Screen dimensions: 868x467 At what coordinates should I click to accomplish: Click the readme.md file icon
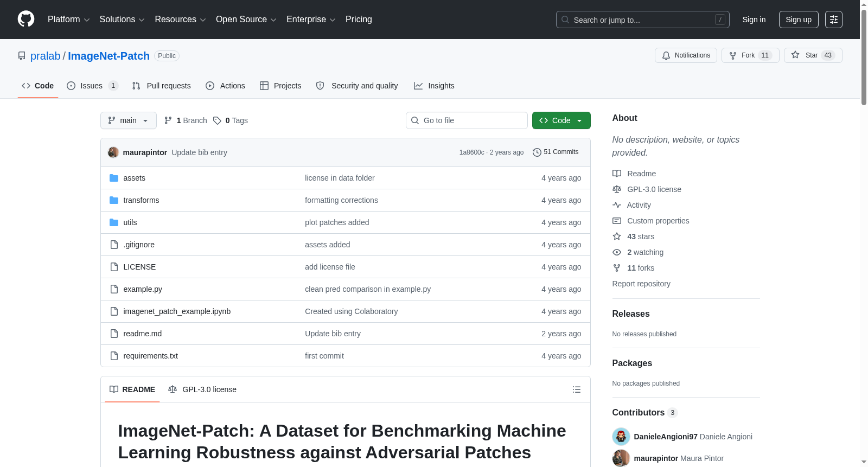click(x=114, y=334)
